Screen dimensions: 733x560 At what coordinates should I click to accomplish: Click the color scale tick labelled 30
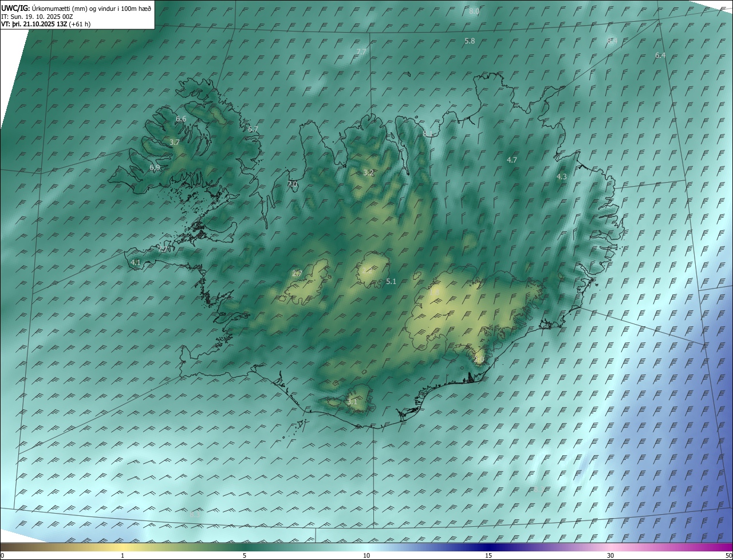coord(610,555)
